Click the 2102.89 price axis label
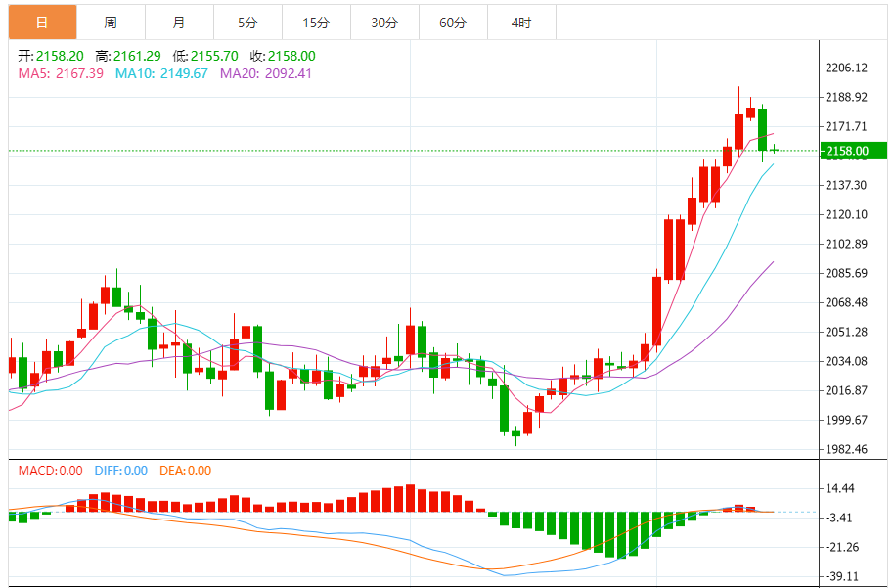 coord(846,244)
